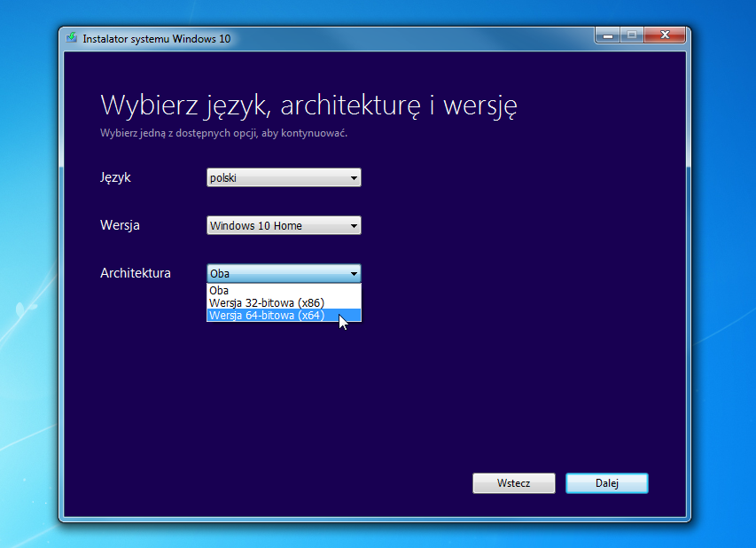Click the Język label

coord(115,177)
